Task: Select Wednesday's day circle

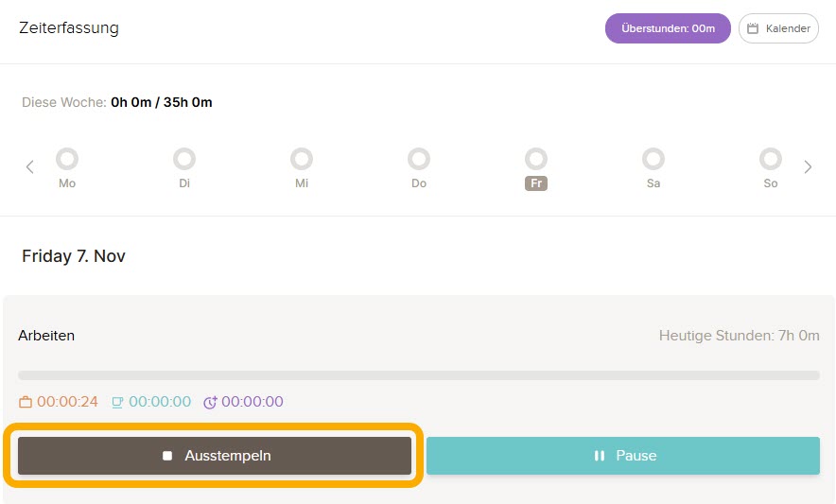Action: [x=302, y=158]
